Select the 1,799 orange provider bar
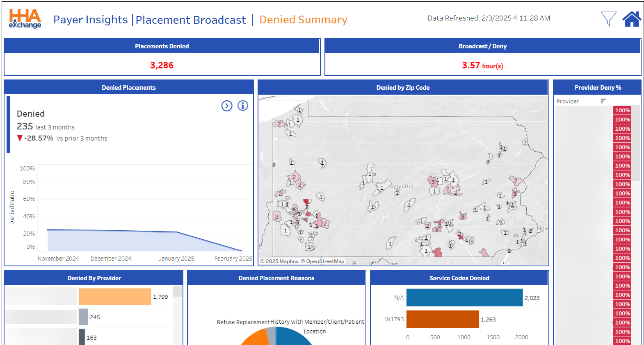This screenshot has height=345, width=644. click(115, 297)
